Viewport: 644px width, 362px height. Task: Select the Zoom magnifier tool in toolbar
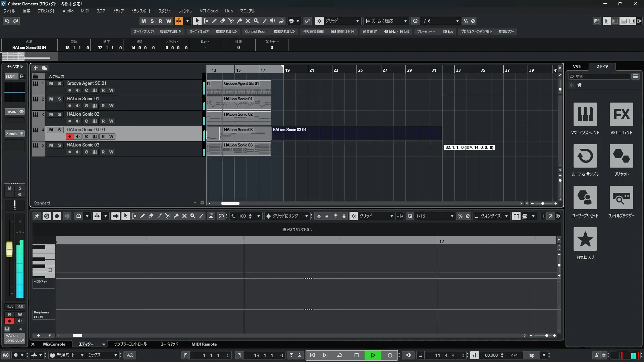[256, 21]
